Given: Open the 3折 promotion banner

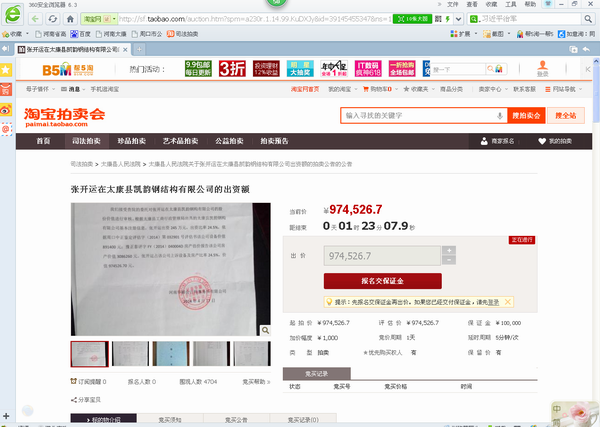Looking at the screenshot, I should point(232,69).
